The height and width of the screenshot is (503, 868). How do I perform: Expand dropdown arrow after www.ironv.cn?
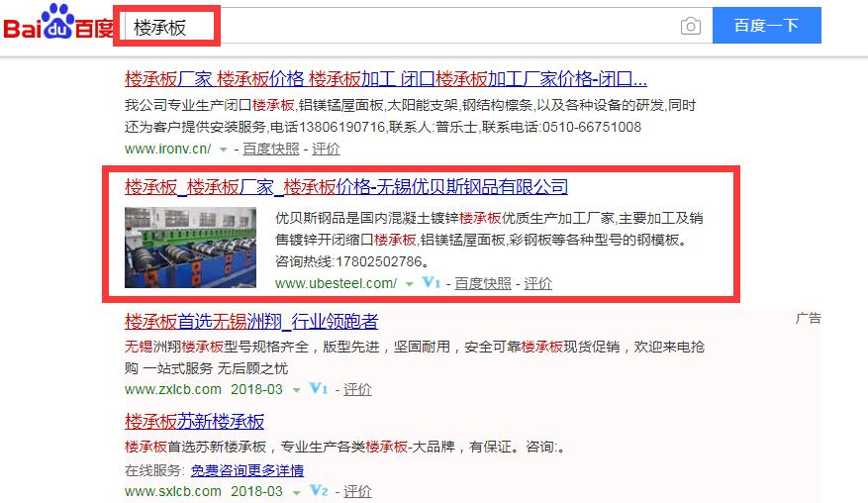[223, 150]
